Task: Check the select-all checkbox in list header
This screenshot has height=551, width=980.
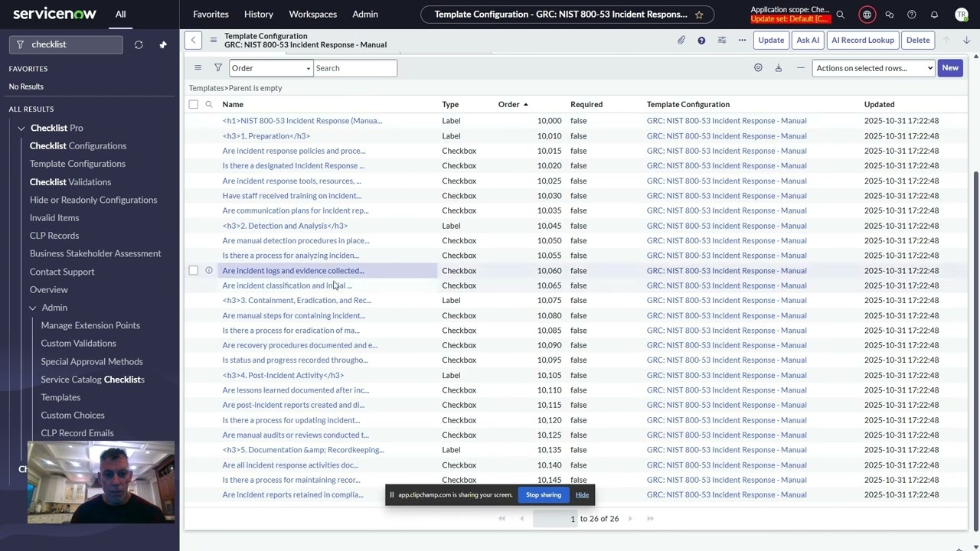Action: (193, 104)
